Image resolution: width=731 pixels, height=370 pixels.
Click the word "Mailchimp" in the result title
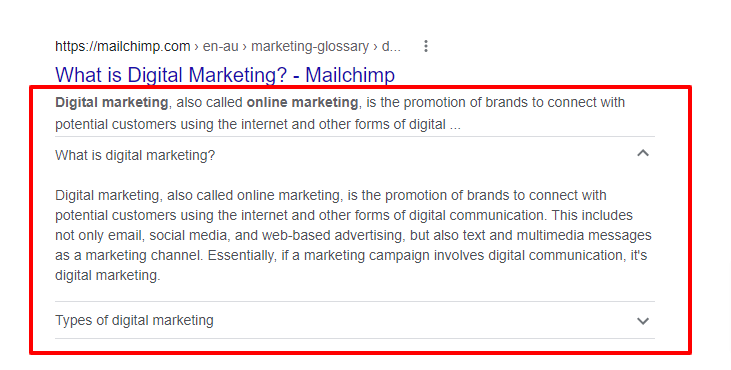tap(350, 75)
